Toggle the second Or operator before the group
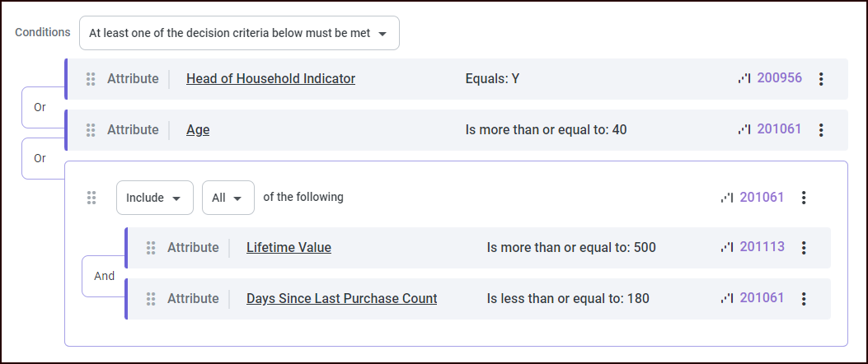This screenshot has width=868, height=364. [40, 158]
